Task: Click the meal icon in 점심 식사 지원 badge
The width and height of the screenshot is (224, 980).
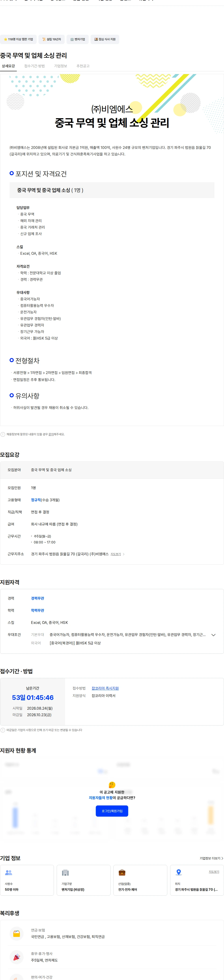Action: [x=96, y=39]
